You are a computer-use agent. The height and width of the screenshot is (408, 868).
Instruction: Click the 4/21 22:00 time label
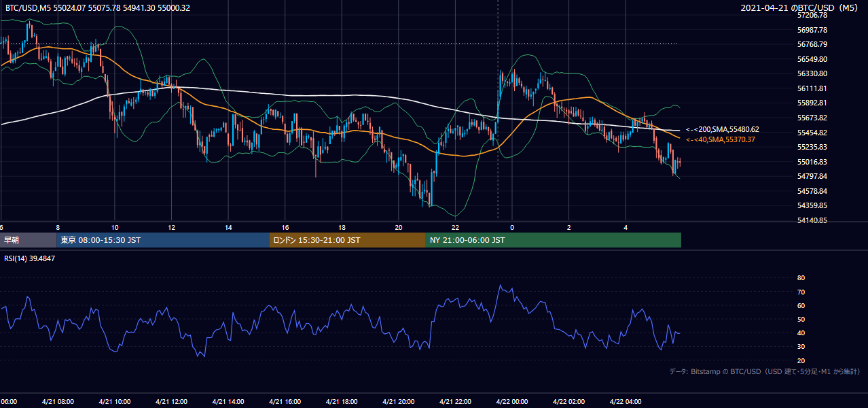point(455,402)
